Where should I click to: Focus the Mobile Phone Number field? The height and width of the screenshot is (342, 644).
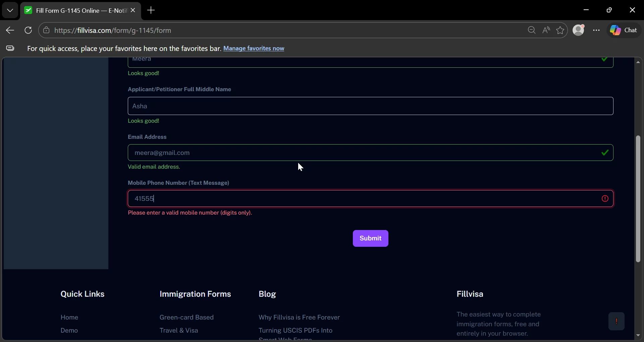click(x=371, y=199)
